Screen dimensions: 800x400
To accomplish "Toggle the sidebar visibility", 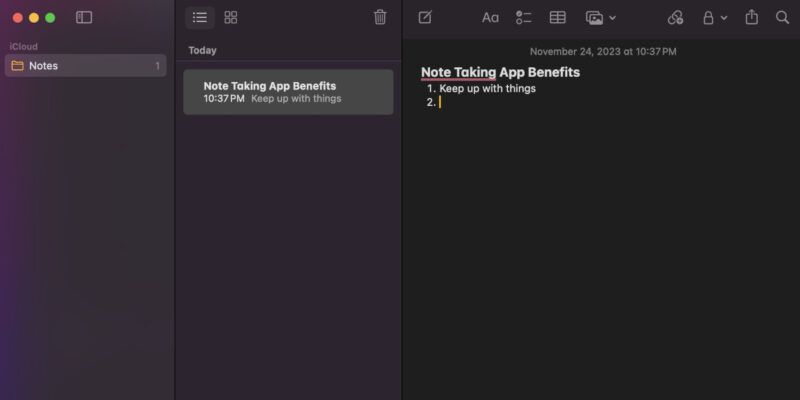I will [84, 17].
